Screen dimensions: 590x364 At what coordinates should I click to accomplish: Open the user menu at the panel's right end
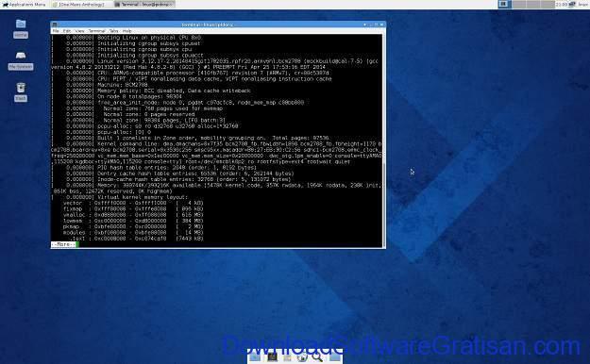583,4
